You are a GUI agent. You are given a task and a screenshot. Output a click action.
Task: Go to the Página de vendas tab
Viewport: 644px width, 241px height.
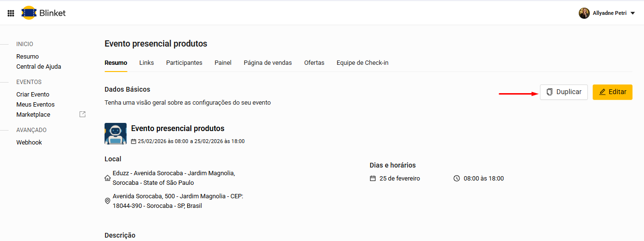tap(268, 63)
